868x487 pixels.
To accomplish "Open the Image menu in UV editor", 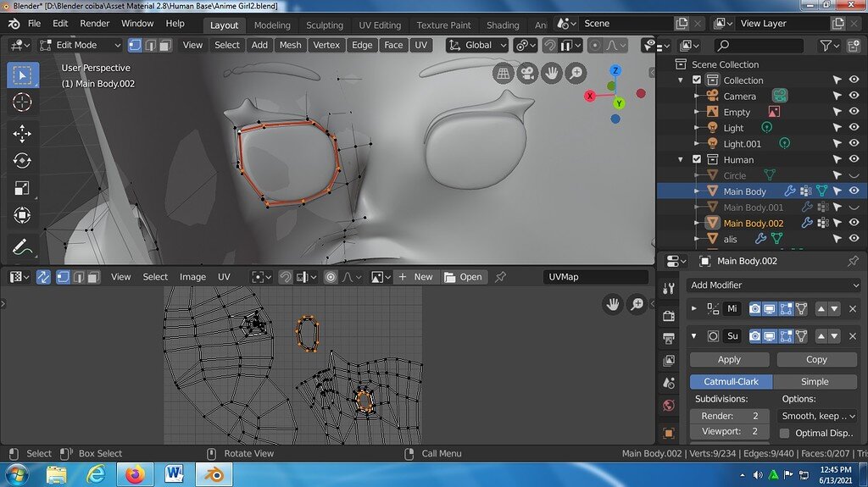I will [192, 277].
